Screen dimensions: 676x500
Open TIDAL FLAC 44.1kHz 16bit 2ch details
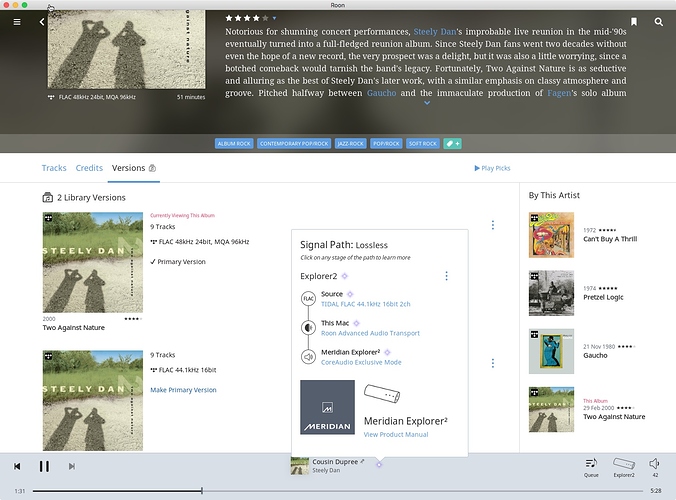(x=366, y=304)
